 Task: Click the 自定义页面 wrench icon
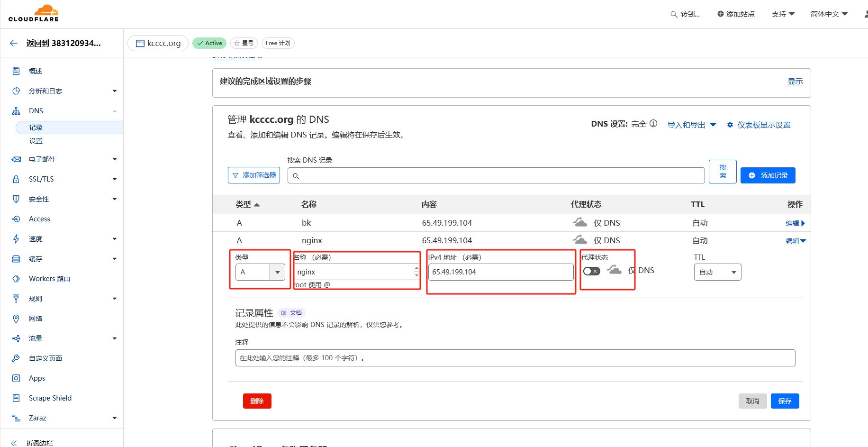point(16,358)
